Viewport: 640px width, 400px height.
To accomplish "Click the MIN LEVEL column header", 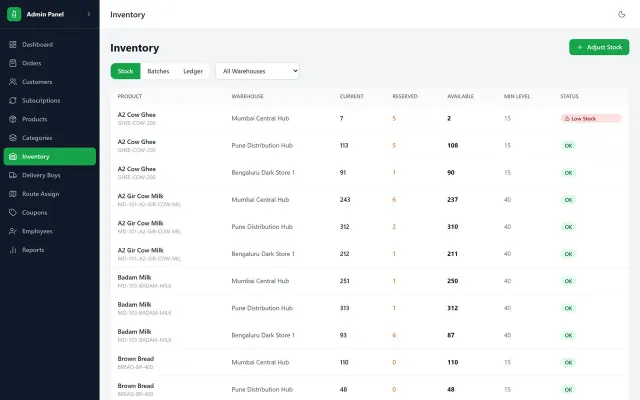I will pos(517,96).
